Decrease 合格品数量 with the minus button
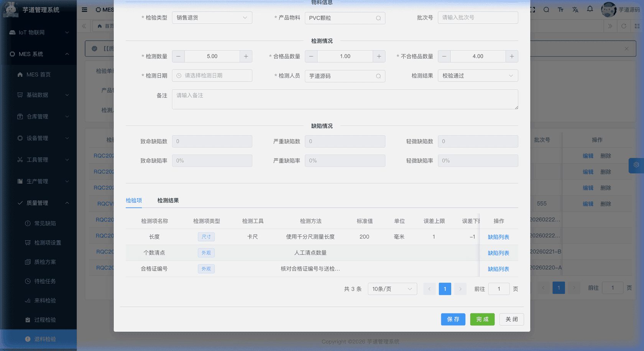 coord(311,56)
